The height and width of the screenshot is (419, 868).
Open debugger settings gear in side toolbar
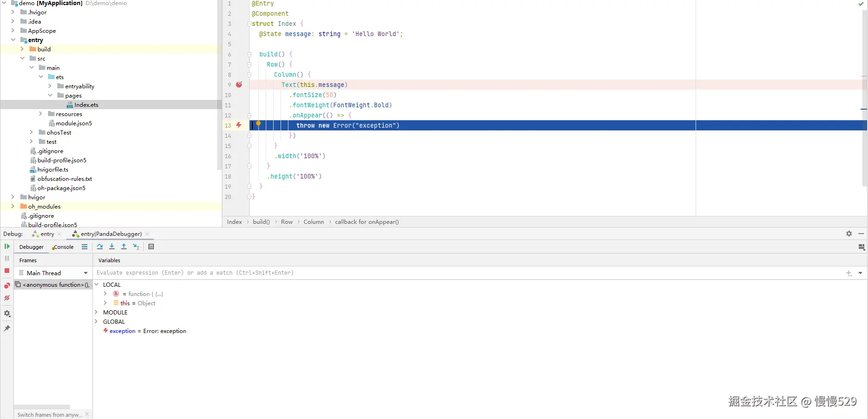tap(7, 314)
